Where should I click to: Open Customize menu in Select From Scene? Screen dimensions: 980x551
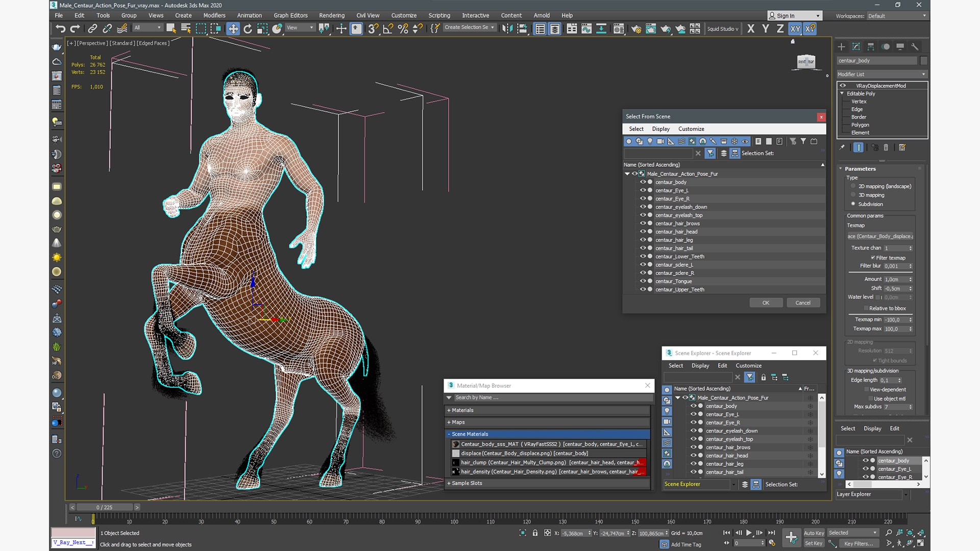coord(691,129)
